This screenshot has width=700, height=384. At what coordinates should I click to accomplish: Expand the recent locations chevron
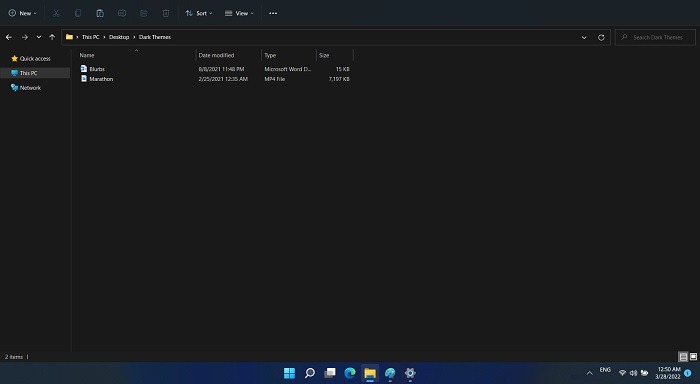[39, 37]
